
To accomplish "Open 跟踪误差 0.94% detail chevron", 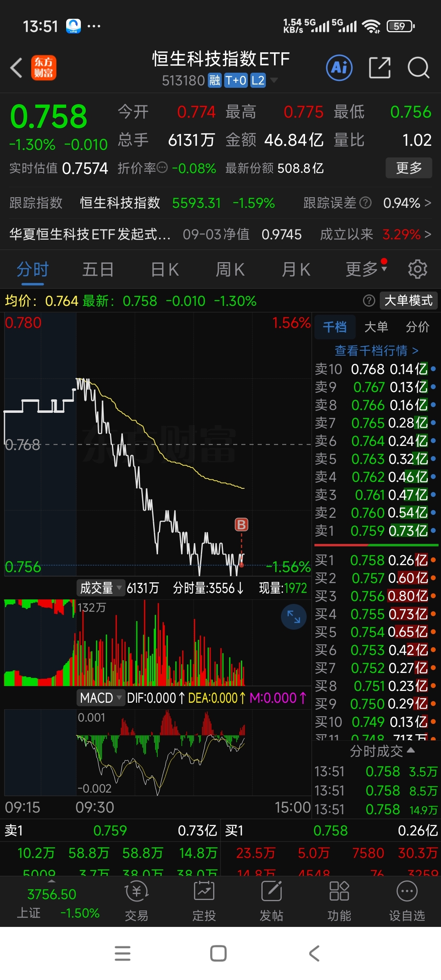I will pyautogui.click(x=428, y=203).
